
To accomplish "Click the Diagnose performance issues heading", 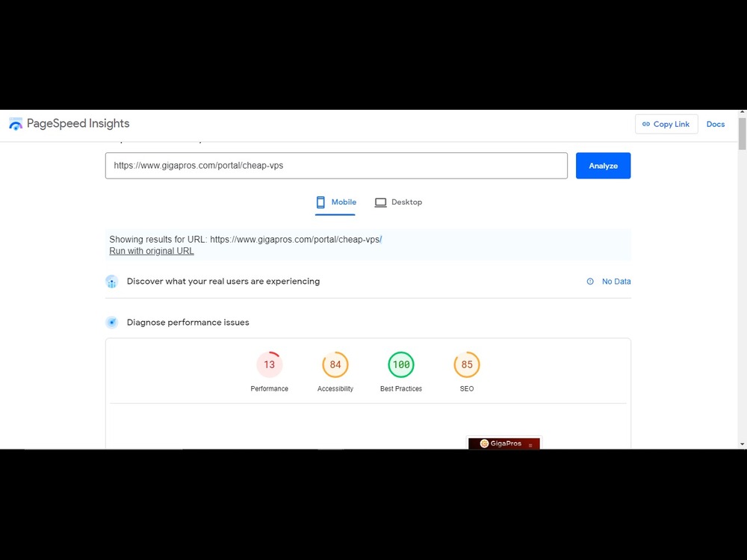I will point(187,323).
